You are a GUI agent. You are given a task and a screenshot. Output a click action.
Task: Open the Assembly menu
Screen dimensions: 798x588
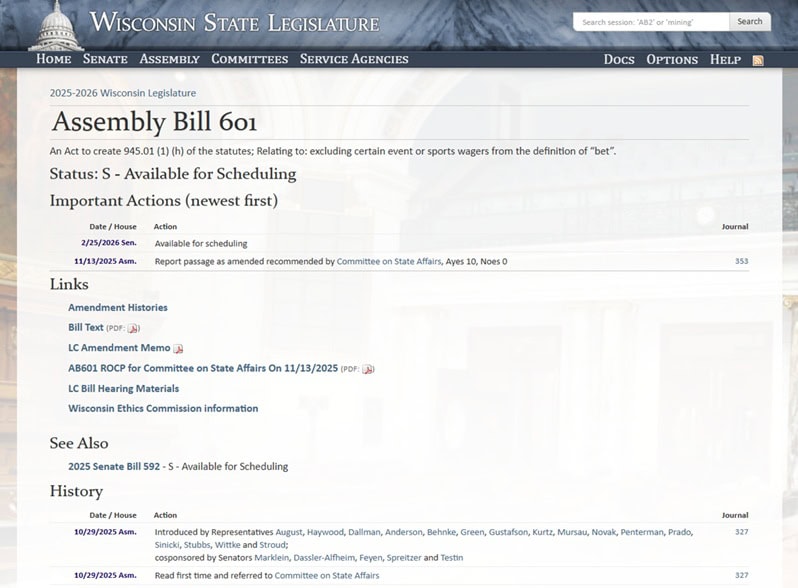click(169, 59)
